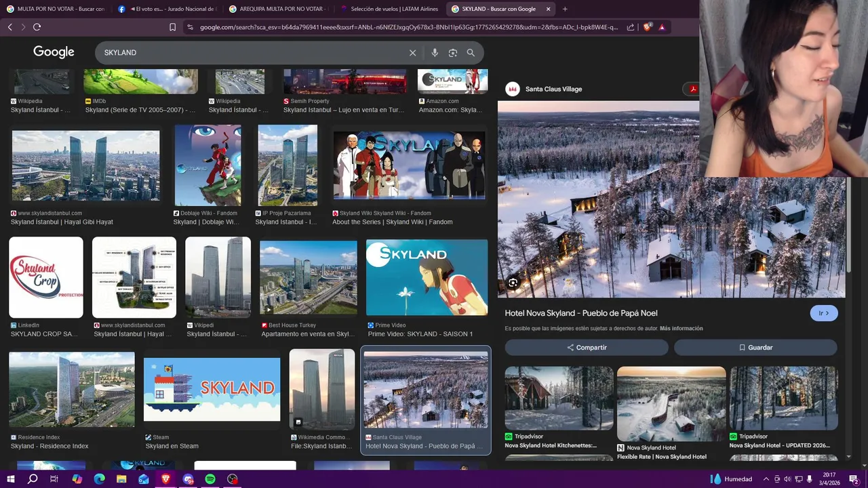Screen dimensions: 868x488
Task: Reload the current page
Action: [37, 27]
